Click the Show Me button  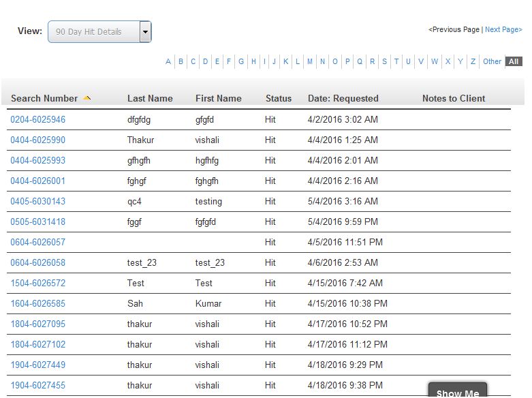pyautogui.click(x=458, y=391)
